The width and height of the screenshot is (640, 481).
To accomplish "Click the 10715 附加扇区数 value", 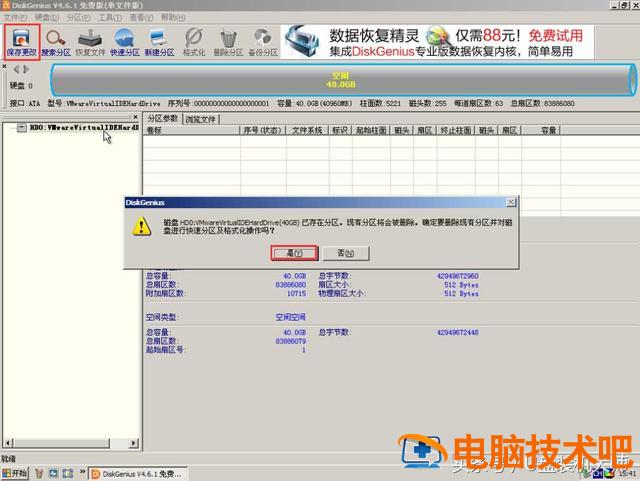I will 296,294.
